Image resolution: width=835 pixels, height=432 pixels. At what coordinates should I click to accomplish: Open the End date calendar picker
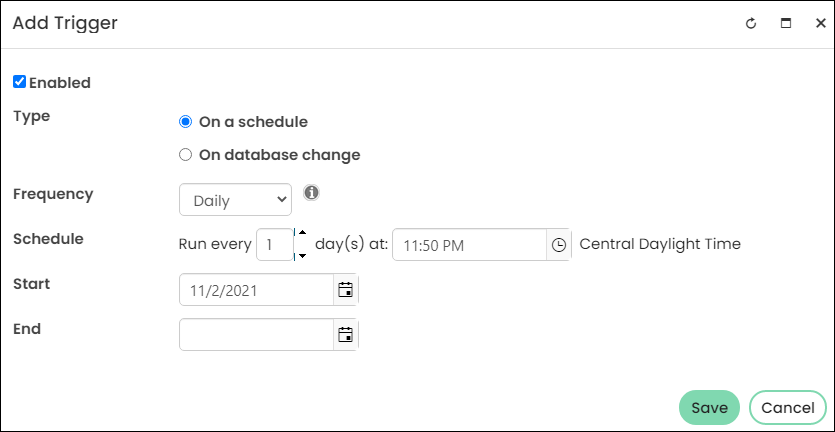(346, 335)
